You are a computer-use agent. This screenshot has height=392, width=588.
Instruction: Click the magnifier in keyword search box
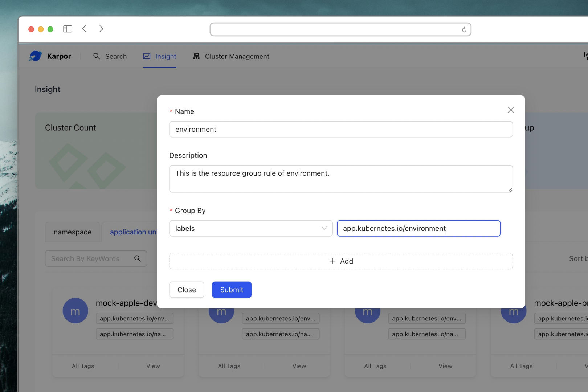tap(138, 258)
